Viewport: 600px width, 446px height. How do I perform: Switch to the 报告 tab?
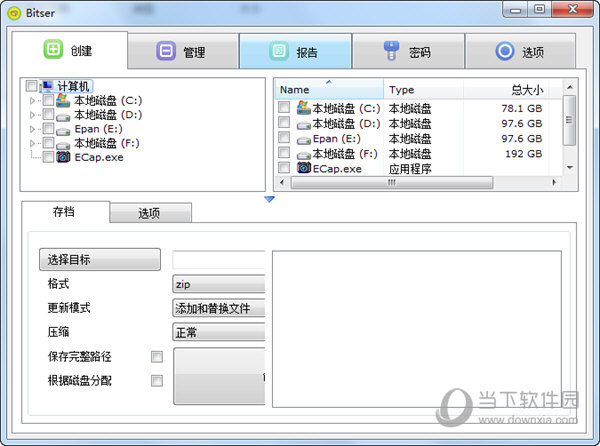click(295, 51)
